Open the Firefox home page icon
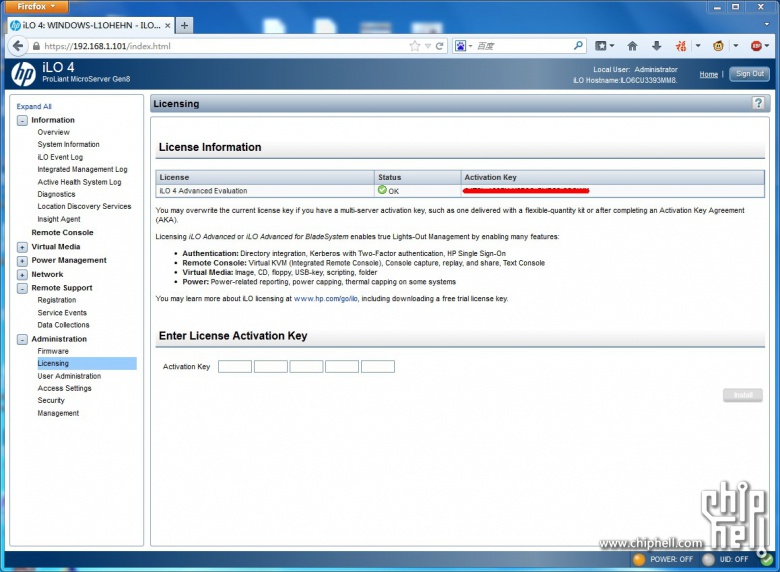This screenshot has width=780, height=572. point(632,46)
